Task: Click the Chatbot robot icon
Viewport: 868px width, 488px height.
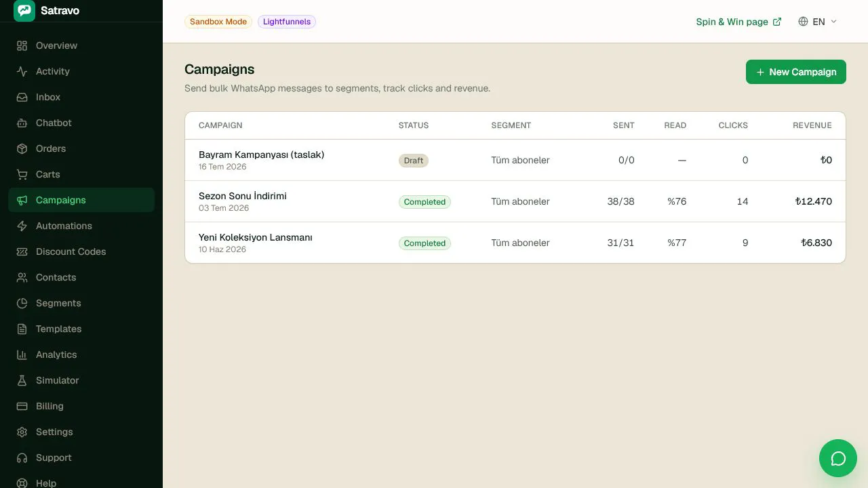Action: pos(22,123)
